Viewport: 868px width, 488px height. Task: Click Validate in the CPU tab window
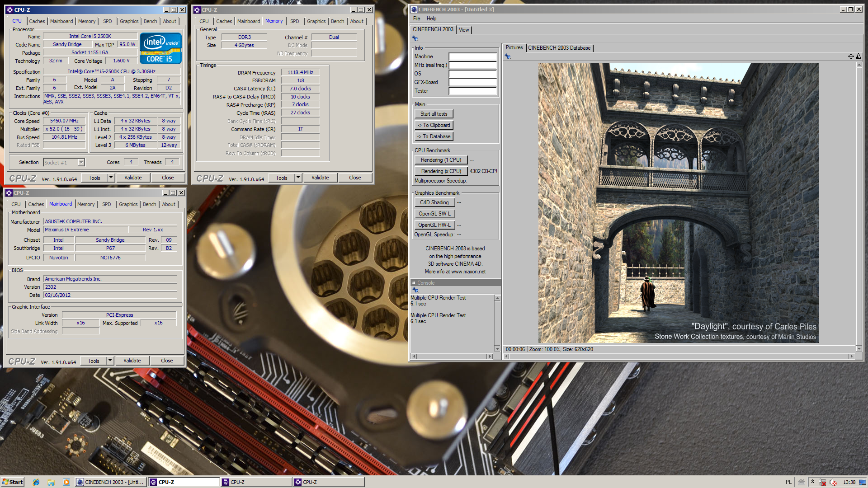(133, 178)
